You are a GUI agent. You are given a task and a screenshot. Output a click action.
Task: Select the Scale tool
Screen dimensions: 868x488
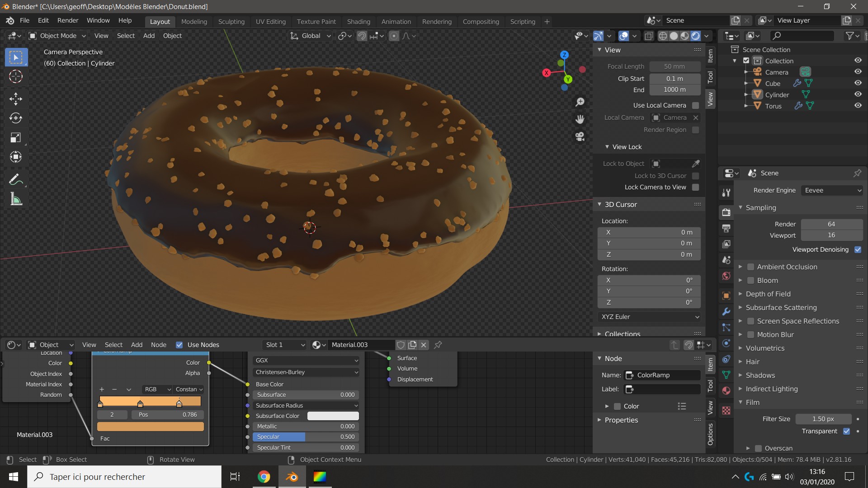[x=16, y=138]
